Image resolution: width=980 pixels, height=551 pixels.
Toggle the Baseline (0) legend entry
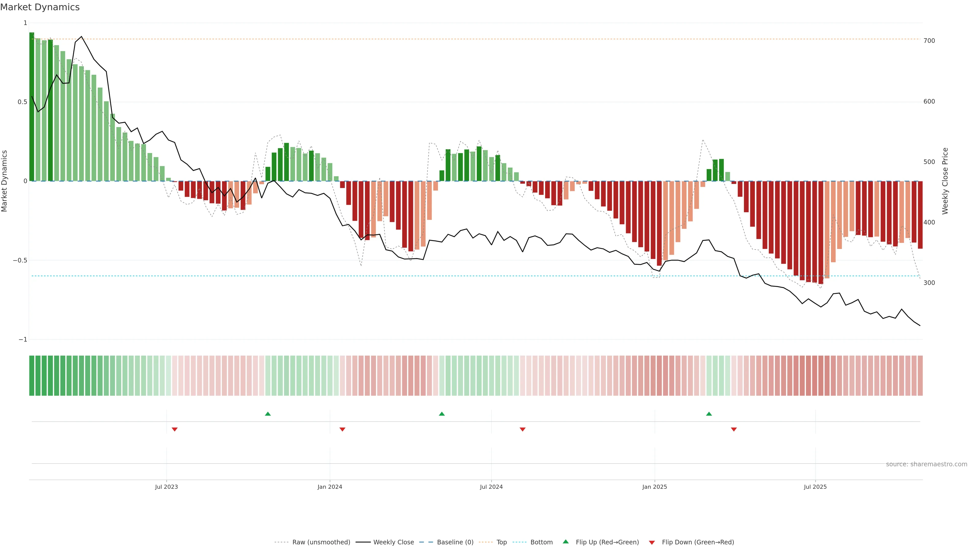pyautogui.click(x=455, y=542)
